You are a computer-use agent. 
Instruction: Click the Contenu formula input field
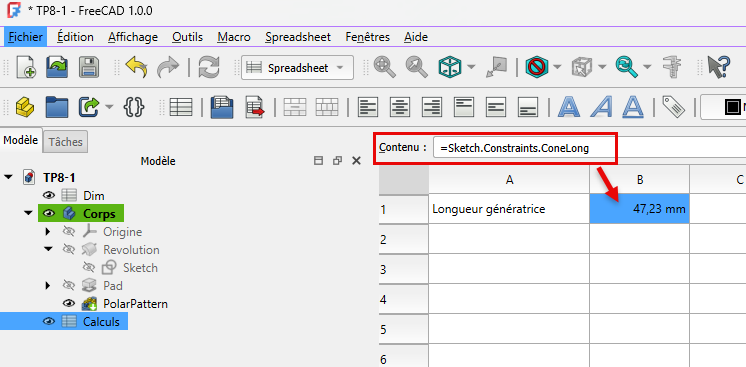589,149
